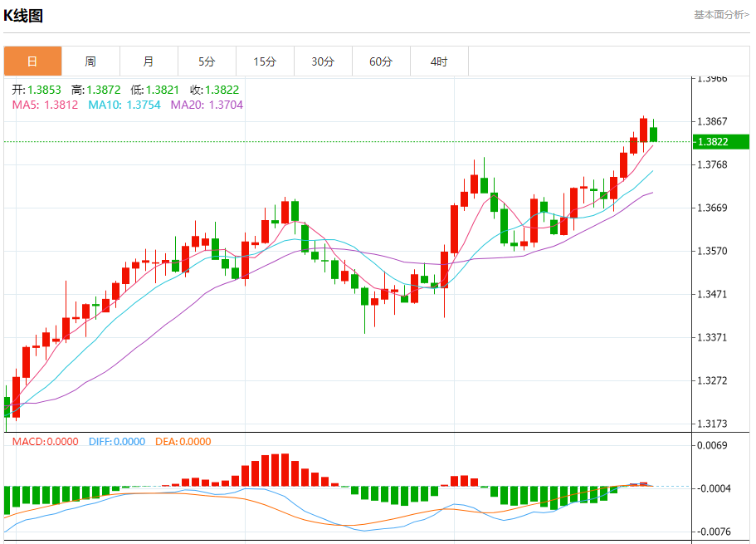Click the MA20: 1.3704 indicator label
This screenshot has width=756, height=544.
point(207,105)
